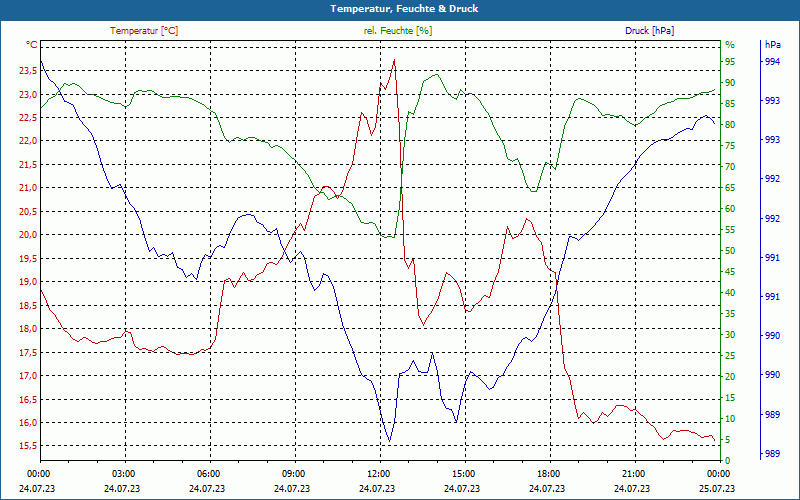
Task: Click the green '20' humidity axis value
Action: [x=730, y=377]
